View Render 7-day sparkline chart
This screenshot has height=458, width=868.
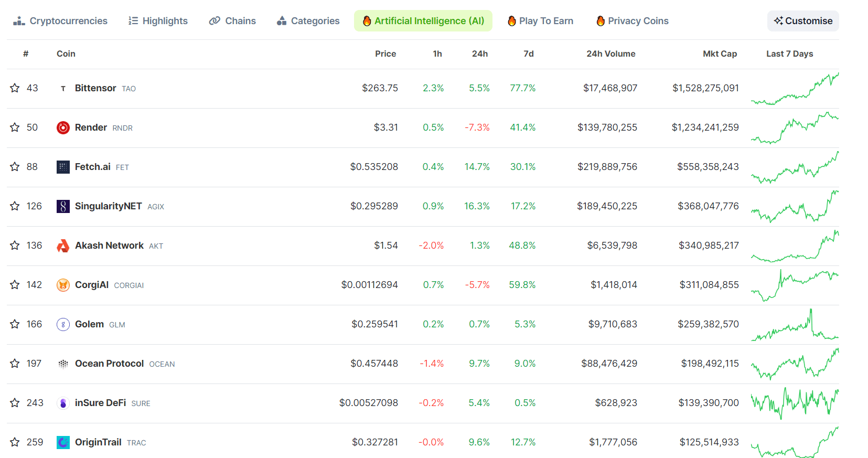tap(795, 128)
